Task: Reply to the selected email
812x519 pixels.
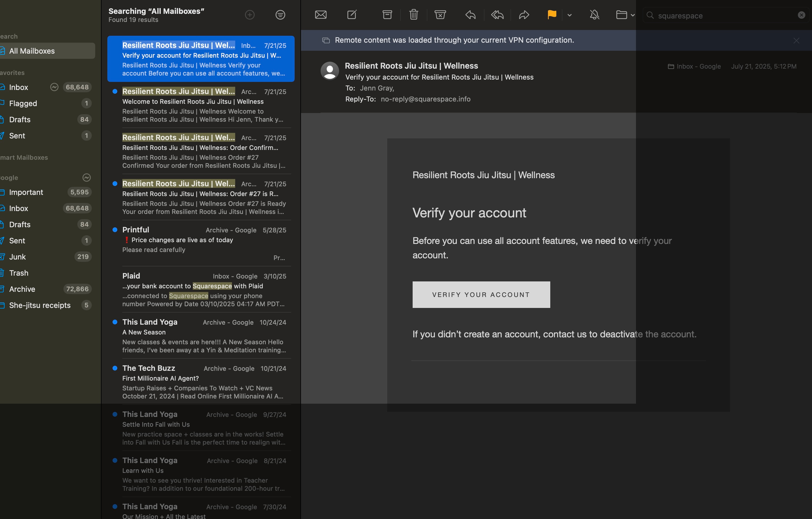Action: pos(470,15)
